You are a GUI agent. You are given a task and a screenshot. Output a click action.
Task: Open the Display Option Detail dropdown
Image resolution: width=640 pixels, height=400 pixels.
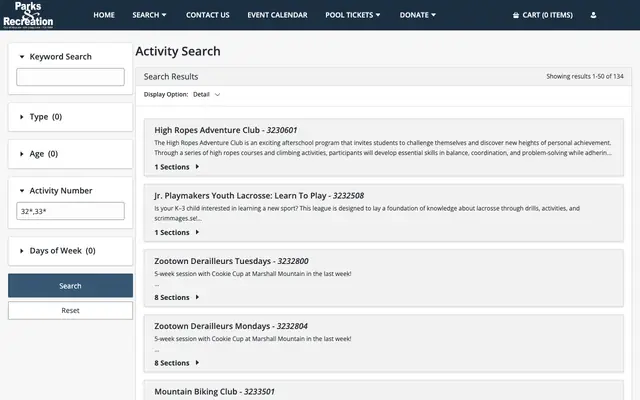(x=207, y=94)
